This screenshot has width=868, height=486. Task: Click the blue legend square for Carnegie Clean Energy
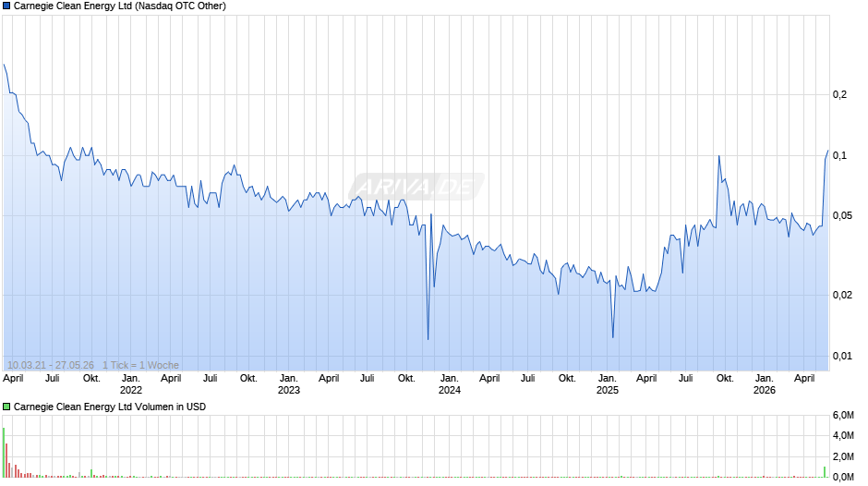pos(6,6)
